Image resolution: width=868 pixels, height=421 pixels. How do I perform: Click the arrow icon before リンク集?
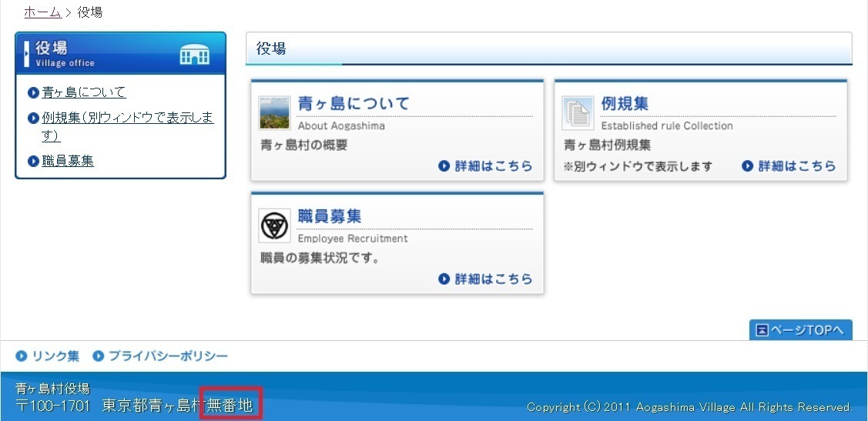click(22, 356)
